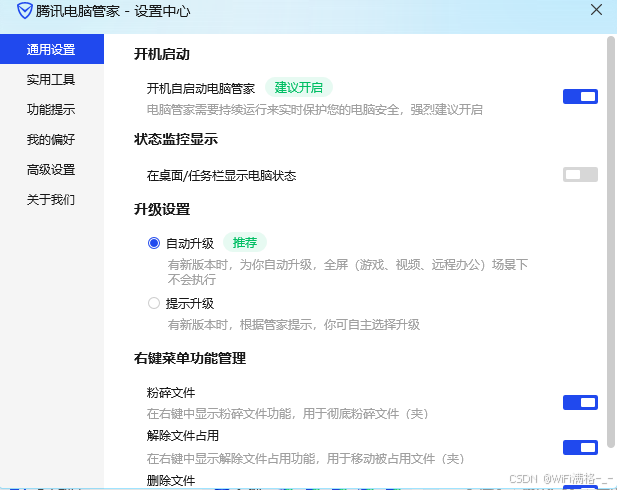Switch to 功能提示 section
This screenshot has width=617, height=490.
(51, 109)
